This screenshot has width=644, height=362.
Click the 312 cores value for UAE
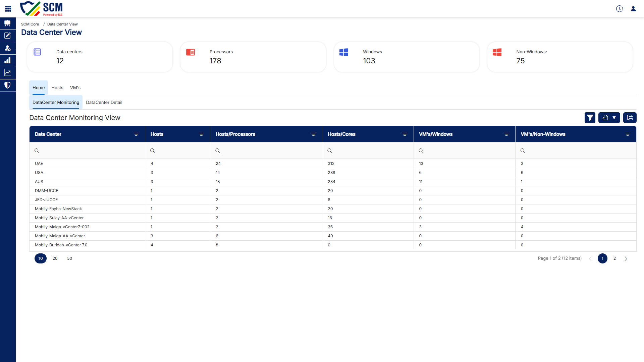[331, 164]
